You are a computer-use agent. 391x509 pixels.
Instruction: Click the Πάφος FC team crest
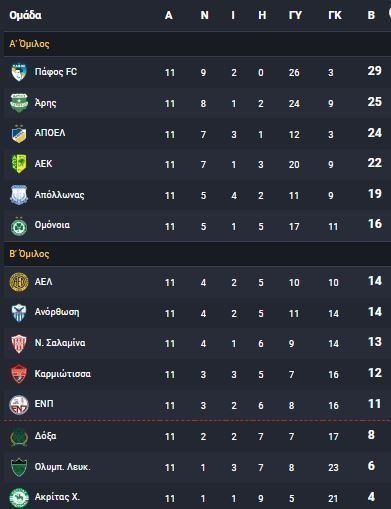pyautogui.click(x=19, y=72)
